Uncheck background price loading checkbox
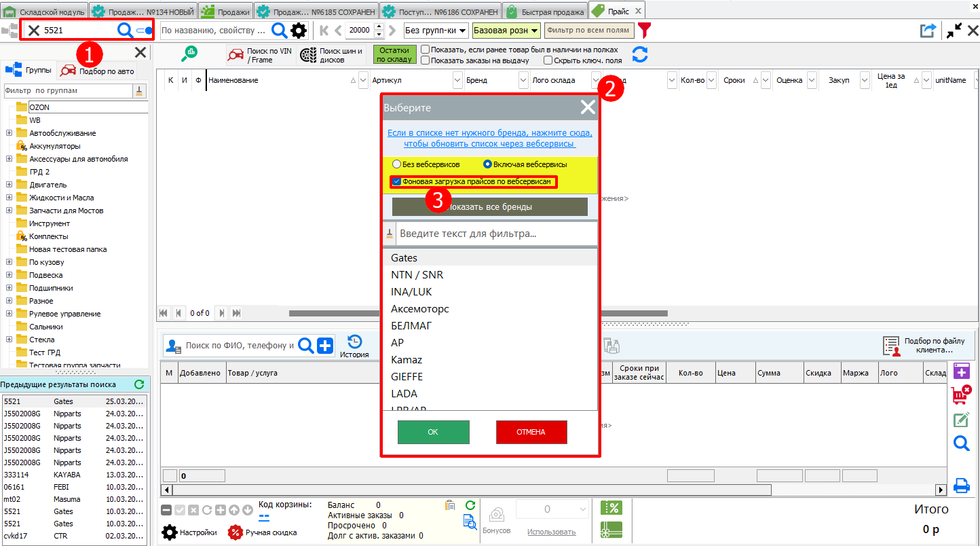Viewport: 980px width, 546px height. (396, 182)
